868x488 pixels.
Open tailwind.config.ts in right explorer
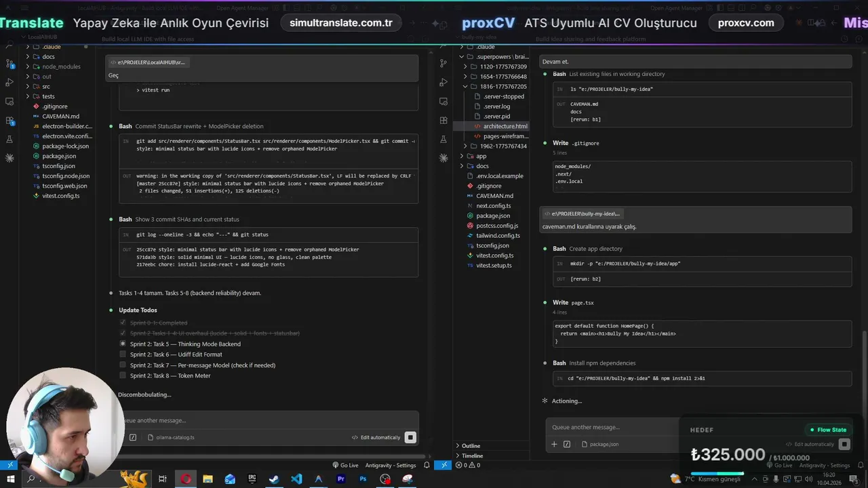point(498,235)
